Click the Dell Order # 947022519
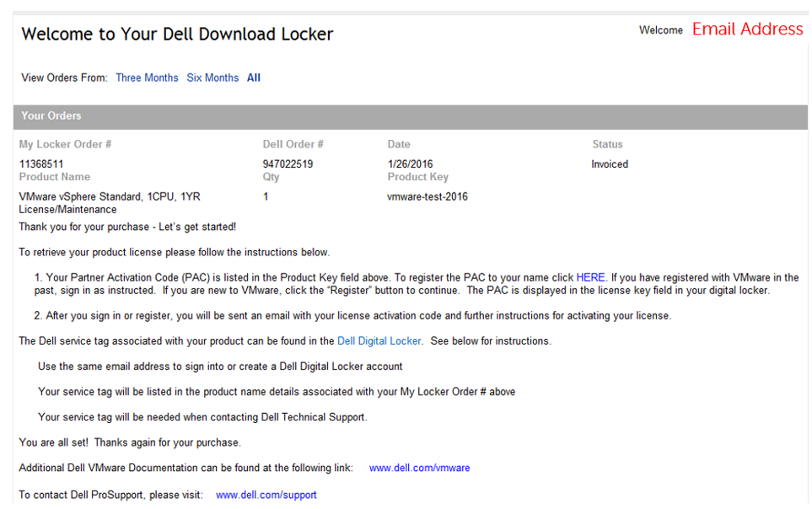 285,164
